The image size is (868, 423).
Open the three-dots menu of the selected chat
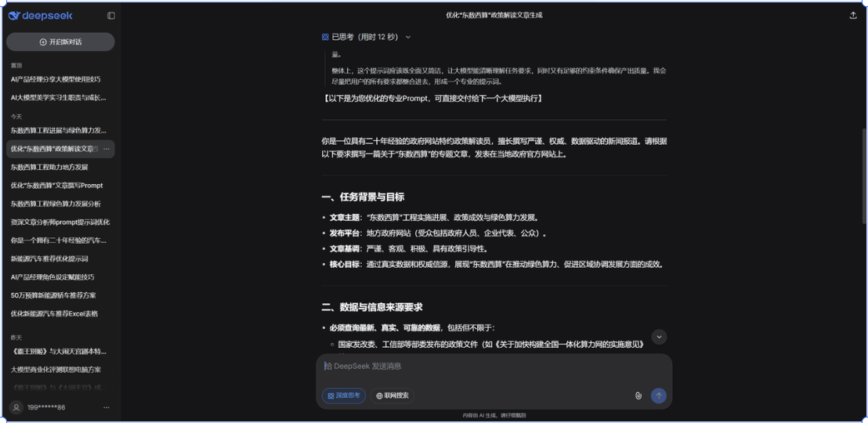(107, 149)
